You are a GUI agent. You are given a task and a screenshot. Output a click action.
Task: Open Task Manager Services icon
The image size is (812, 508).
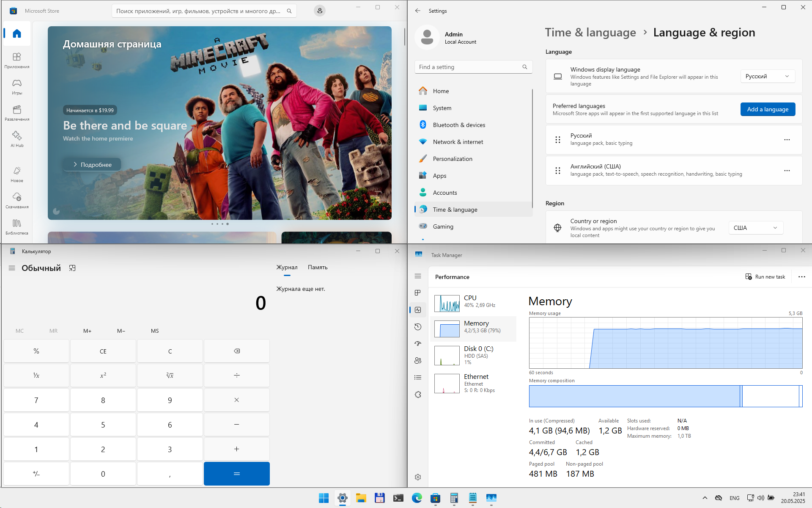tap(418, 395)
